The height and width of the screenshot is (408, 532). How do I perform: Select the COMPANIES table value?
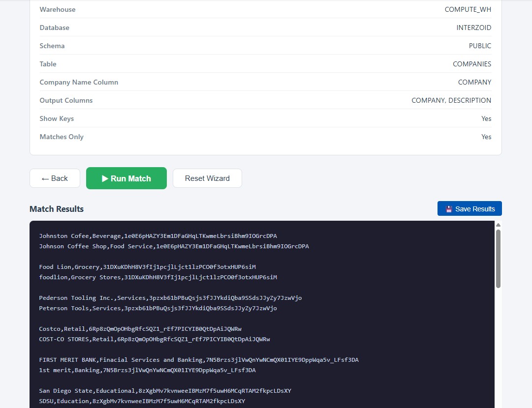click(472, 64)
